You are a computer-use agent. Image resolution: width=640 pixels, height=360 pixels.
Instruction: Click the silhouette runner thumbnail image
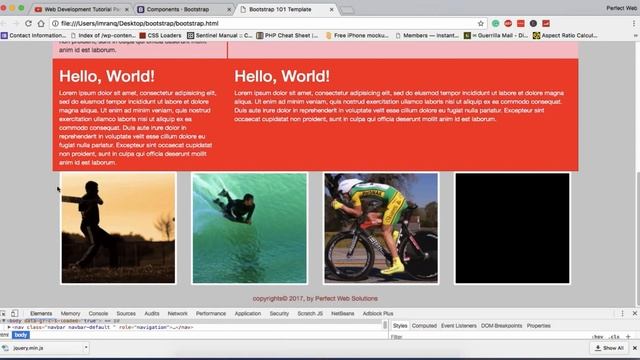click(x=118, y=228)
